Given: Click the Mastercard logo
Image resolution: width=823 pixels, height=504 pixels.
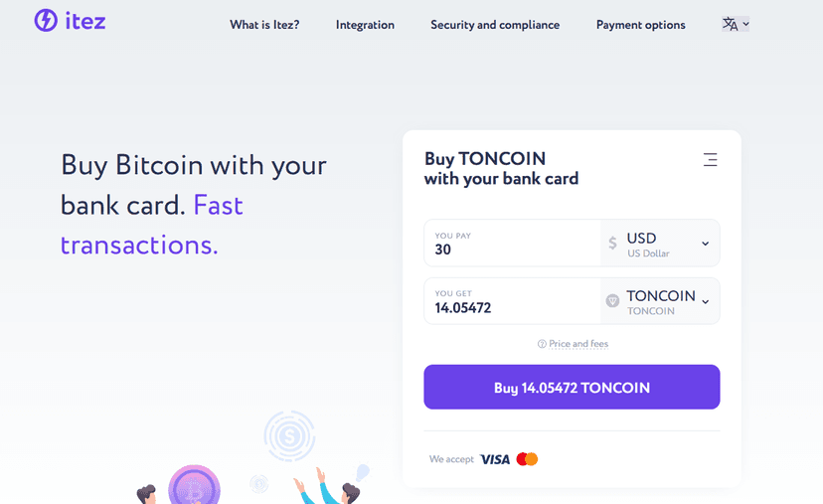Looking at the screenshot, I should click(x=527, y=459).
